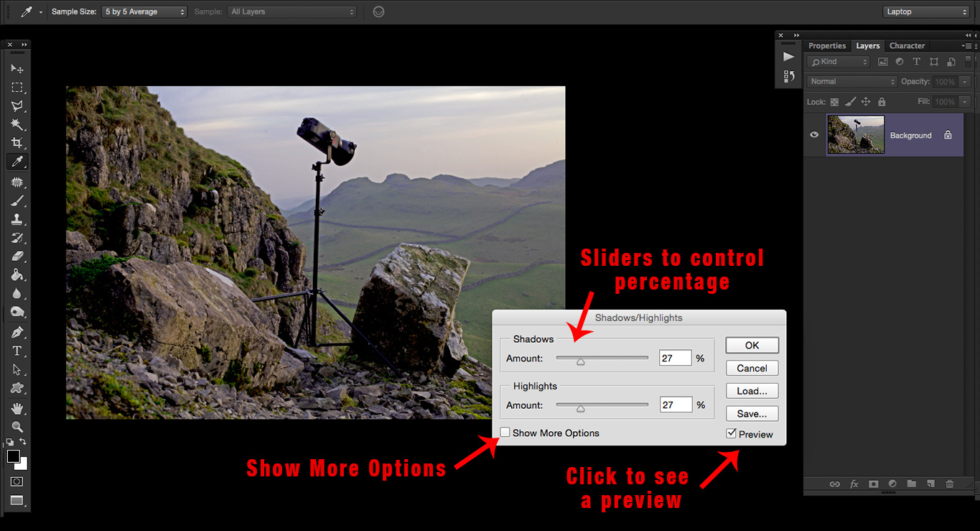The height and width of the screenshot is (531, 980).
Task: Select the Zoom tool
Action: [17, 428]
